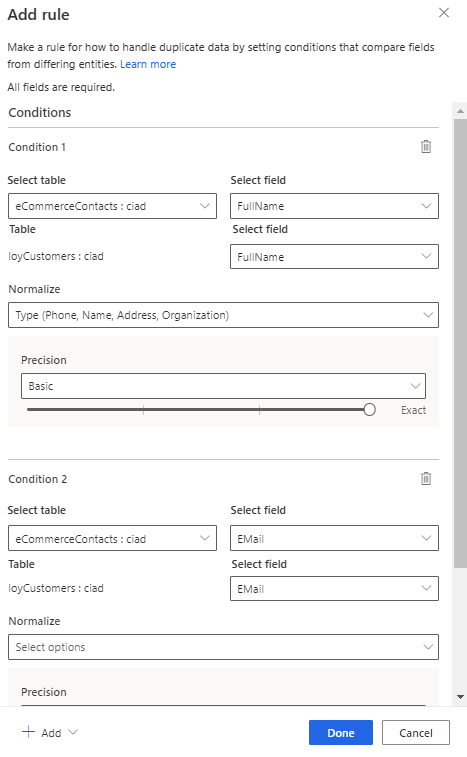Close the Add rule panel
The height and width of the screenshot is (757, 467).
tap(443, 13)
